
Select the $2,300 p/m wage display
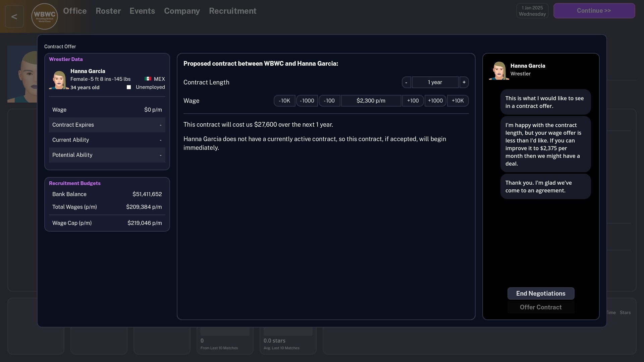point(371,101)
